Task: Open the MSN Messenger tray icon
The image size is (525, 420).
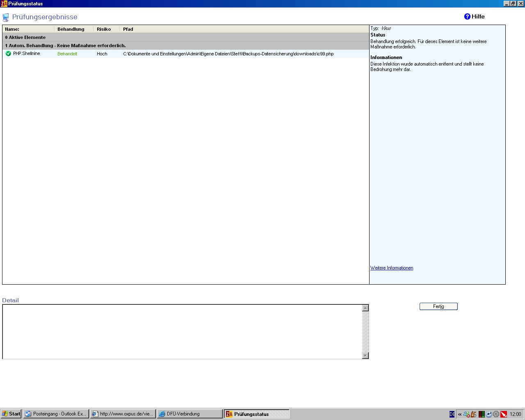Action: [466, 414]
